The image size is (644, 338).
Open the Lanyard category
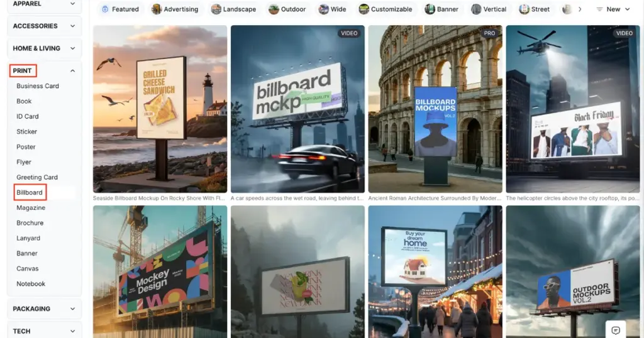28,238
